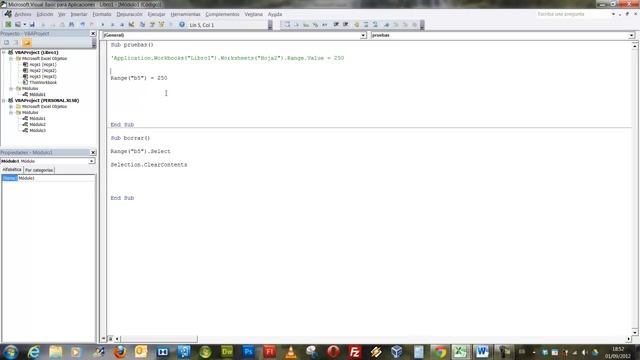Save the workbook with the floppy icon
Image resolution: width=640 pixels, height=360 pixels.
point(32,24)
